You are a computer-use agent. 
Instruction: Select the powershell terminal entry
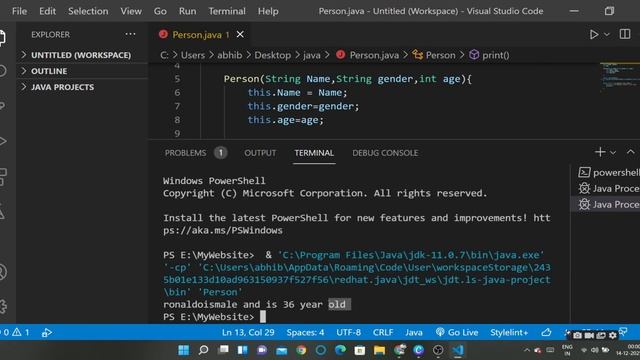[x=608, y=172]
